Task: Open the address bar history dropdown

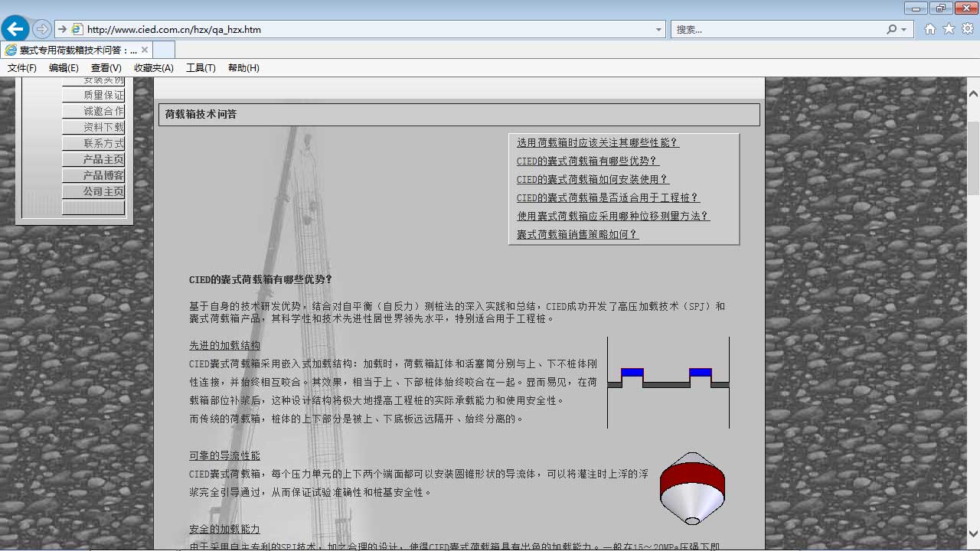Action: coord(659,30)
